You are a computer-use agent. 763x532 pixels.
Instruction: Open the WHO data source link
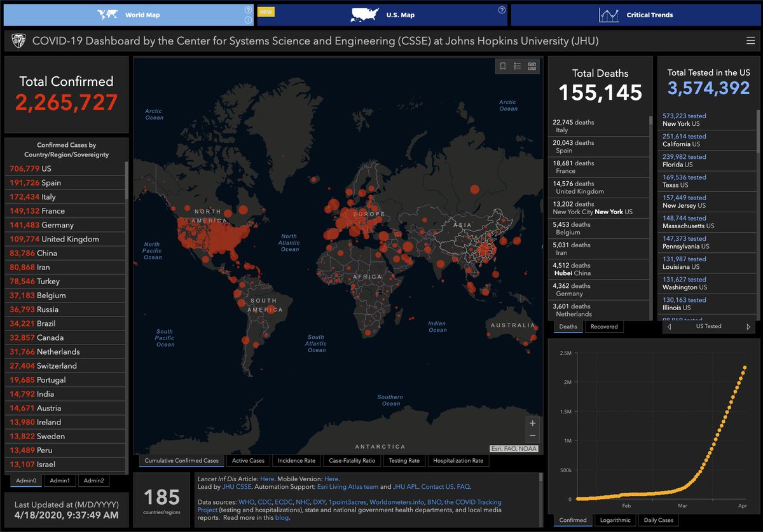(x=246, y=502)
